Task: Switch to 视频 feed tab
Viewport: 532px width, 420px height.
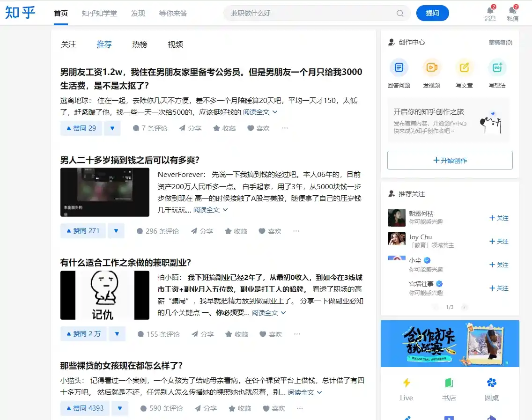Action: [176, 44]
